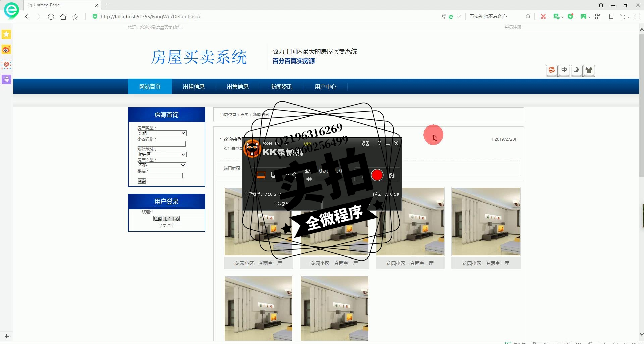Click the mobile device icon in toolbar
This screenshot has height=344, width=644.
[x=611, y=17]
